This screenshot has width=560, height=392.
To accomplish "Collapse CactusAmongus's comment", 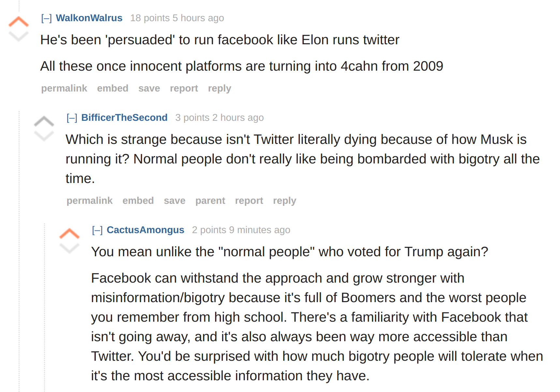I will click(x=97, y=230).
